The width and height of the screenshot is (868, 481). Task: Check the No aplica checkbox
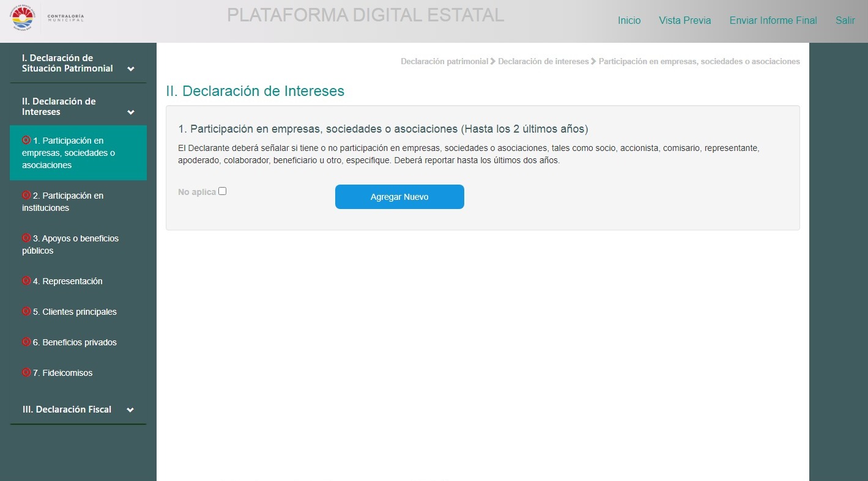[x=222, y=191]
